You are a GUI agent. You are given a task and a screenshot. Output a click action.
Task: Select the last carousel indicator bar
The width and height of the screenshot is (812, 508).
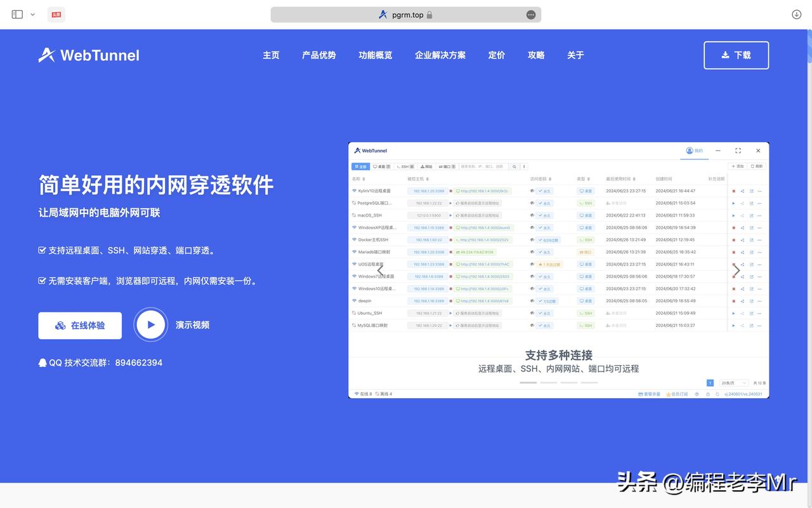point(589,383)
